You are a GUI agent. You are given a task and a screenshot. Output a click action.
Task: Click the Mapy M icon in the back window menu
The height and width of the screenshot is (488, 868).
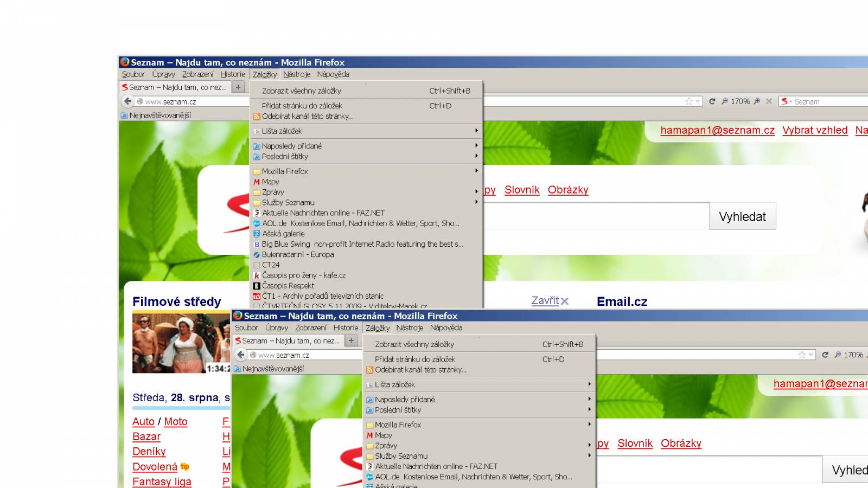(257, 182)
